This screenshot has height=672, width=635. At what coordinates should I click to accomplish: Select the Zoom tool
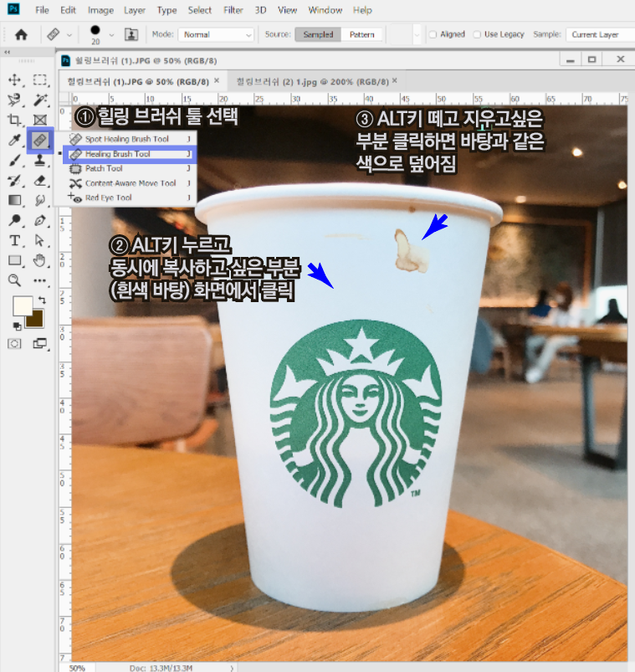[14, 280]
